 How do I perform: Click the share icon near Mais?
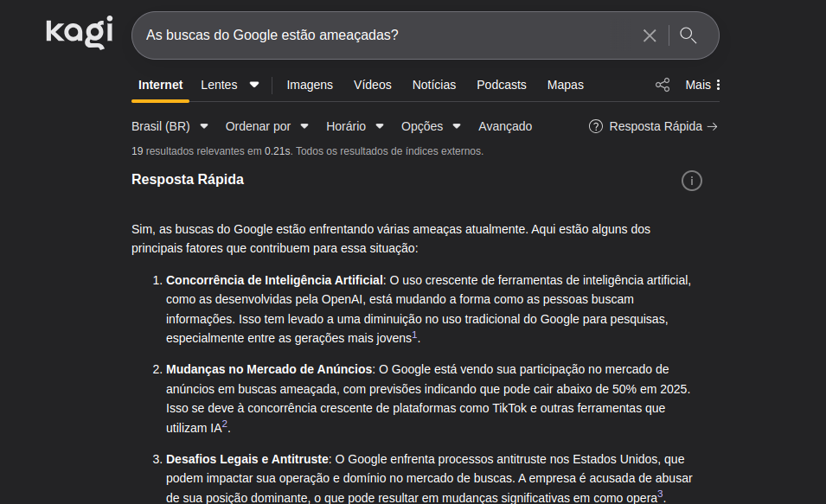(x=663, y=85)
